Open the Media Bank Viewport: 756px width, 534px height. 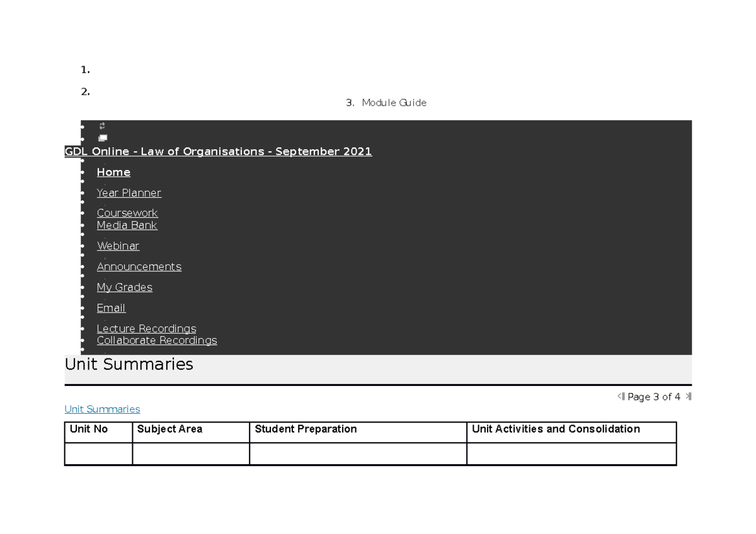click(127, 225)
